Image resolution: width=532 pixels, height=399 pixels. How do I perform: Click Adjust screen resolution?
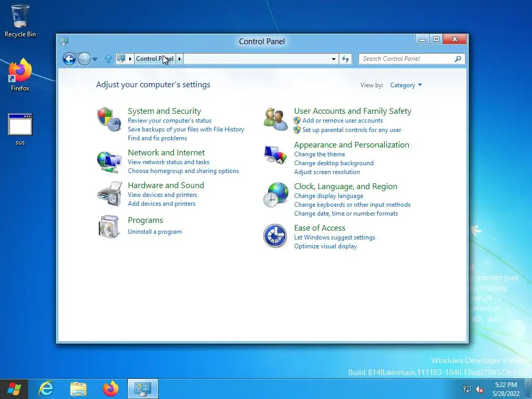point(327,172)
